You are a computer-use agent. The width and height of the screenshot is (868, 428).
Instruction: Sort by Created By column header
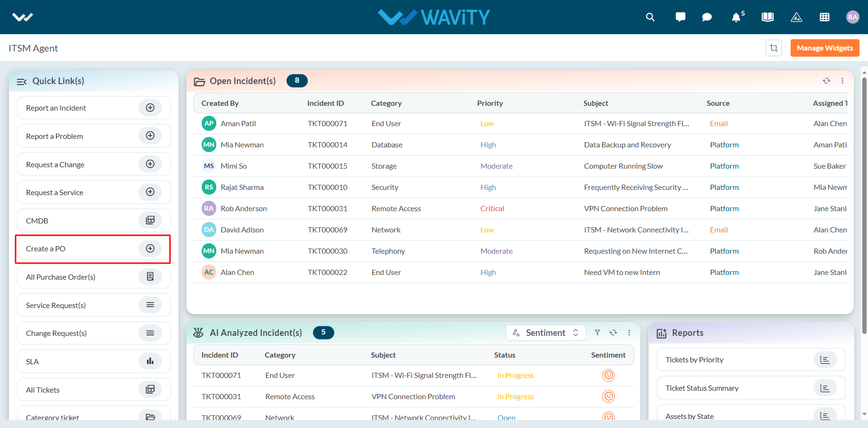(220, 103)
